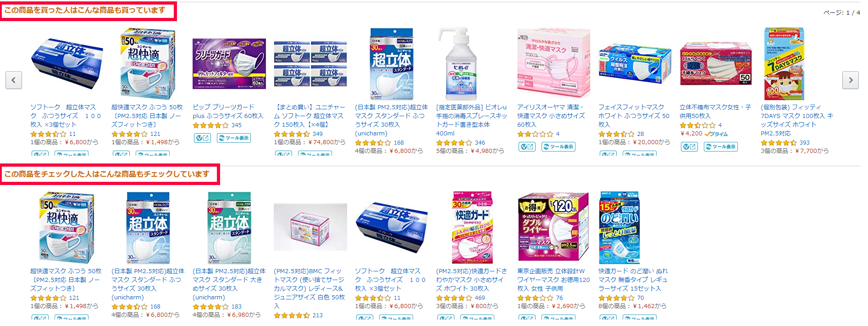Open external link icon under アイリスオーヤマ mask
The image size is (868, 326).
(x=526, y=146)
